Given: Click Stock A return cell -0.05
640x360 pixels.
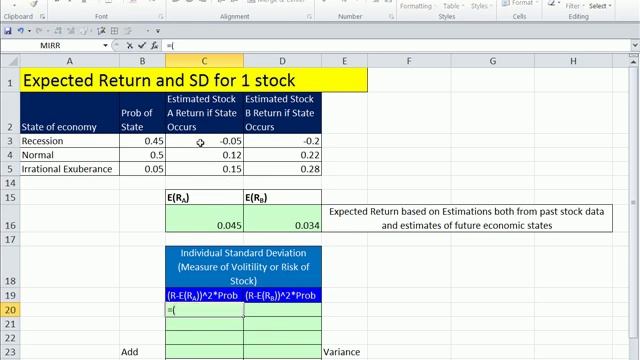Looking at the screenshot, I should (x=204, y=141).
